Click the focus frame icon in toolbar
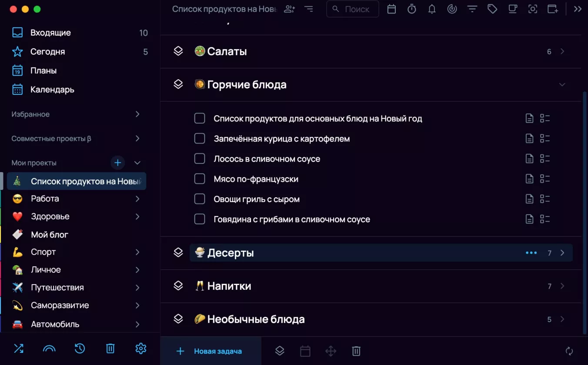Viewport: 588px width, 365px height. [x=533, y=9]
